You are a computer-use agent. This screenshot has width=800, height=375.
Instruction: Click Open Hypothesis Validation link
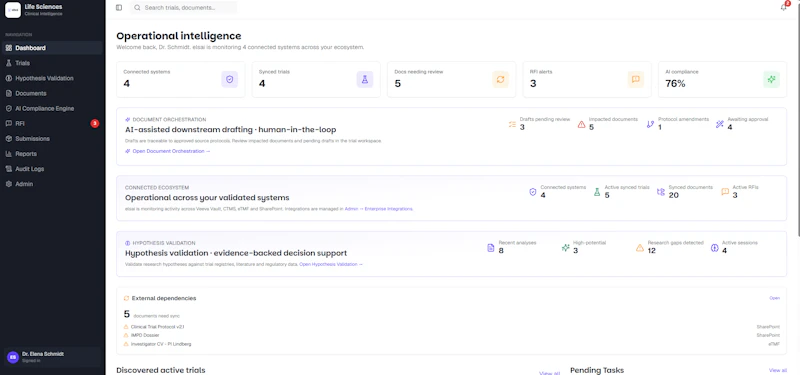(331, 264)
